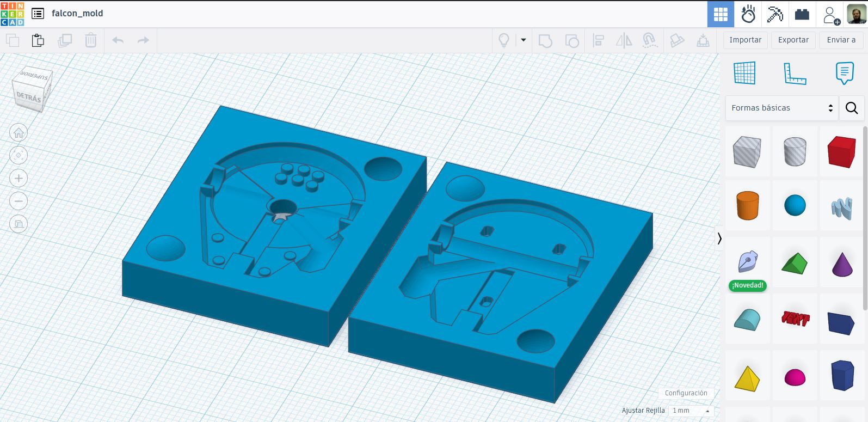Open the Configuración grid settings
Screen dimensions: 868x422
(686, 393)
